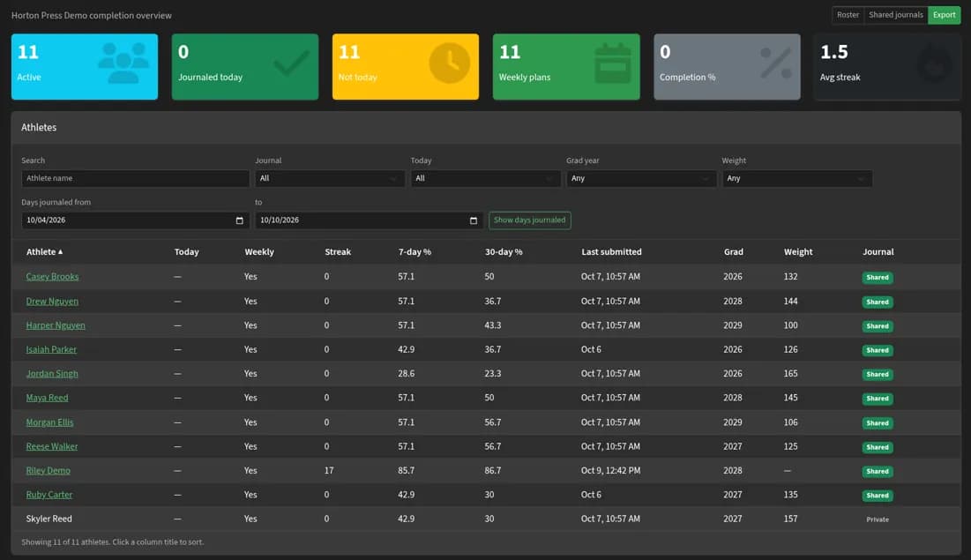The image size is (971, 560).
Task: Click the percent icon on Completion card
Action: pyautogui.click(x=776, y=63)
